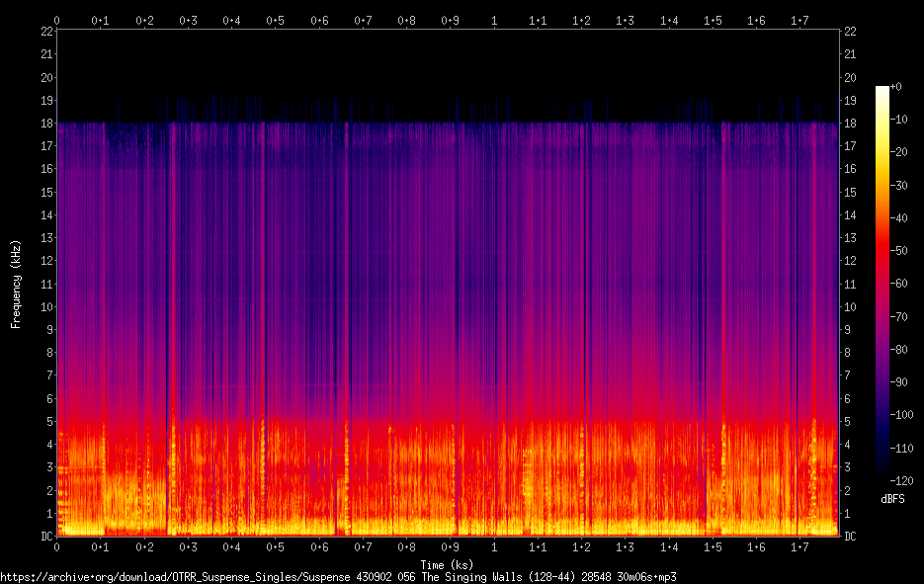Image resolution: width=924 pixels, height=584 pixels.
Task: Click the 'Frequency (kHz)' axis label
Action: (16, 284)
